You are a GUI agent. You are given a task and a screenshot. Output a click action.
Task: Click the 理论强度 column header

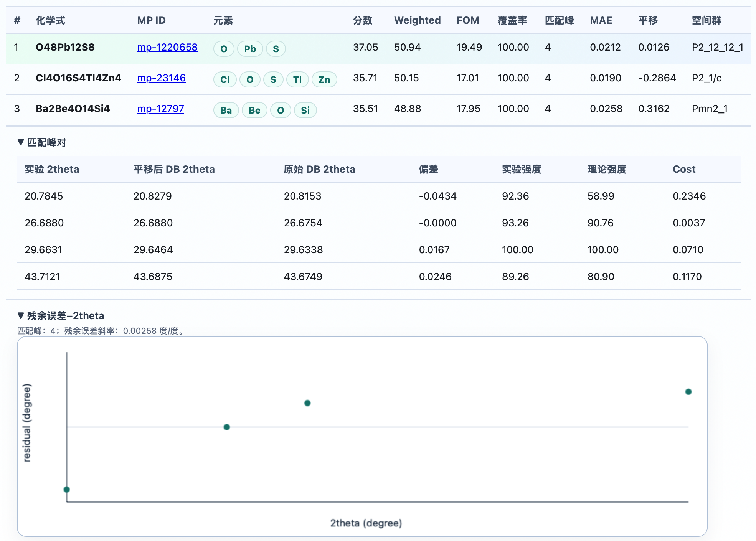pos(607,169)
